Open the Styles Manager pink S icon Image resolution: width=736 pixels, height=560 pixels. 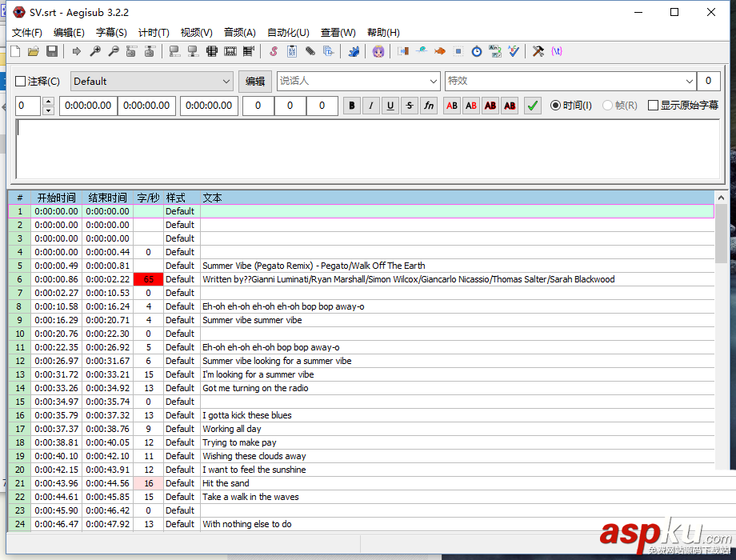[274, 51]
